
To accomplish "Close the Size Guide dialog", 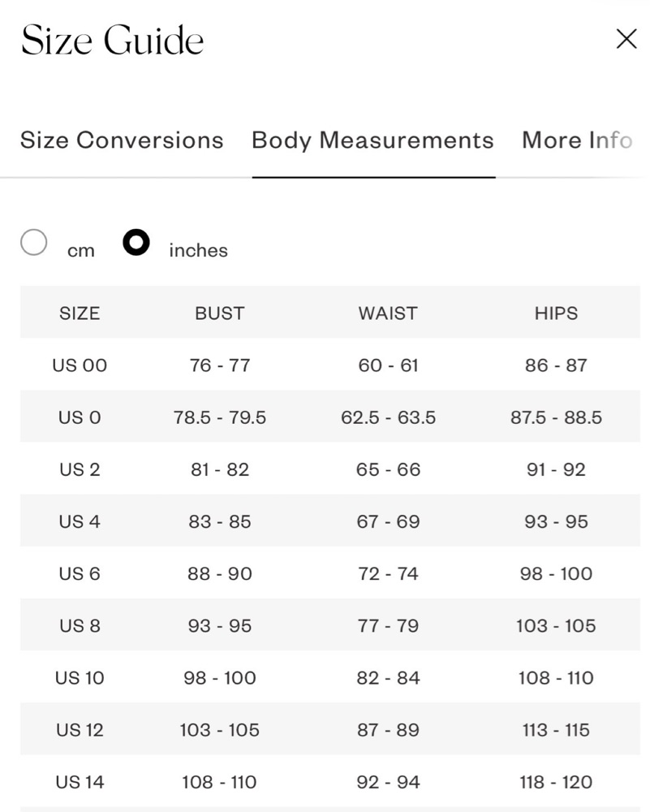I will [626, 39].
